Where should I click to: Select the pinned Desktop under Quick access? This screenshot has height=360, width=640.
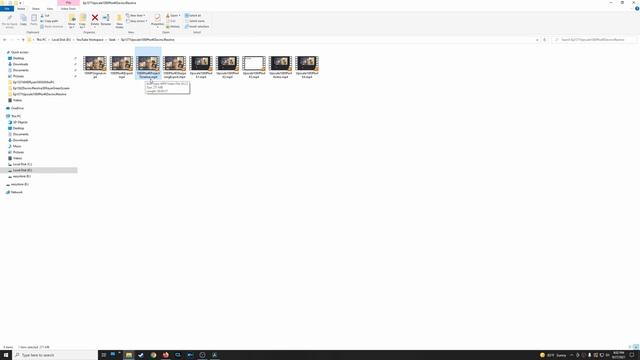18,58
